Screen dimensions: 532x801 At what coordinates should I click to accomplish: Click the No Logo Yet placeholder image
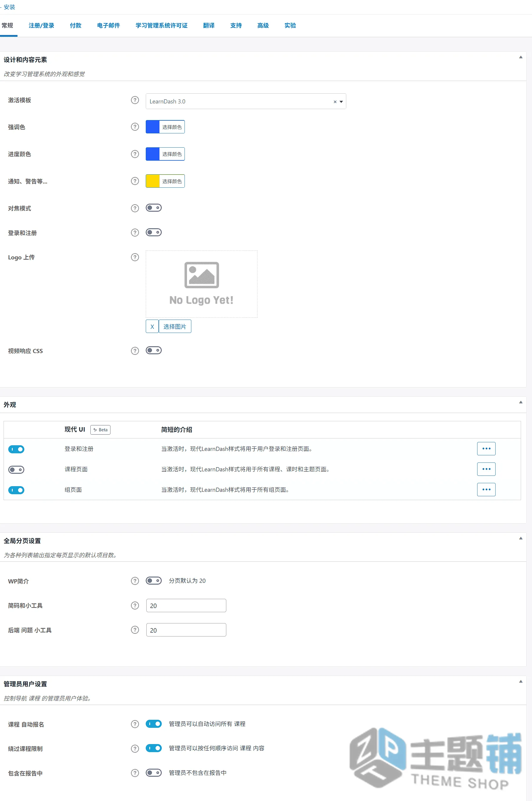click(x=201, y=284)
